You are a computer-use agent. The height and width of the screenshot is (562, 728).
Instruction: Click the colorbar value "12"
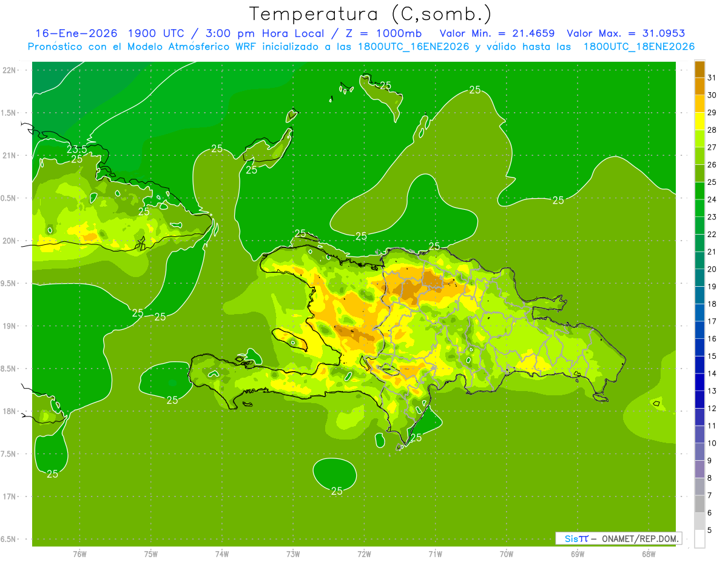click(712, 409)
